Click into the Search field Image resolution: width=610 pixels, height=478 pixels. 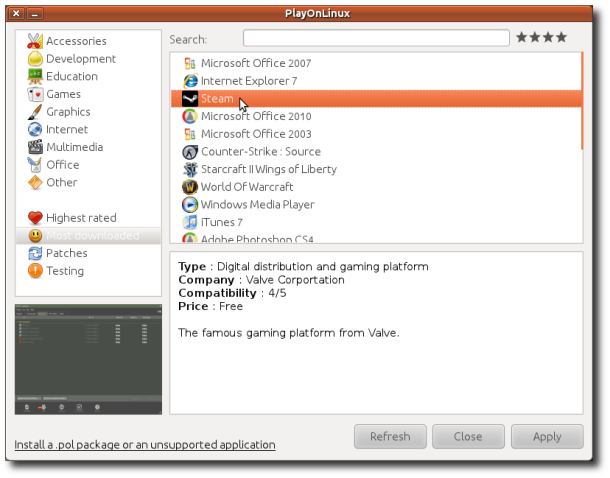[376, 38]
